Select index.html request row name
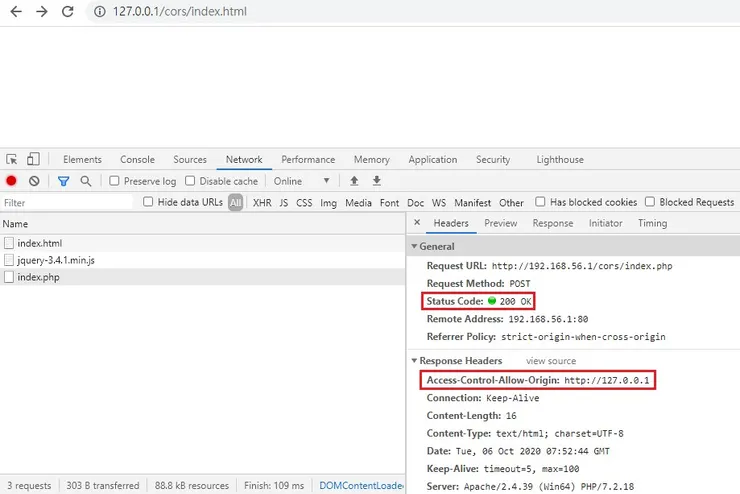The width and height of the screenshot is (740, 494). (40, 243)
